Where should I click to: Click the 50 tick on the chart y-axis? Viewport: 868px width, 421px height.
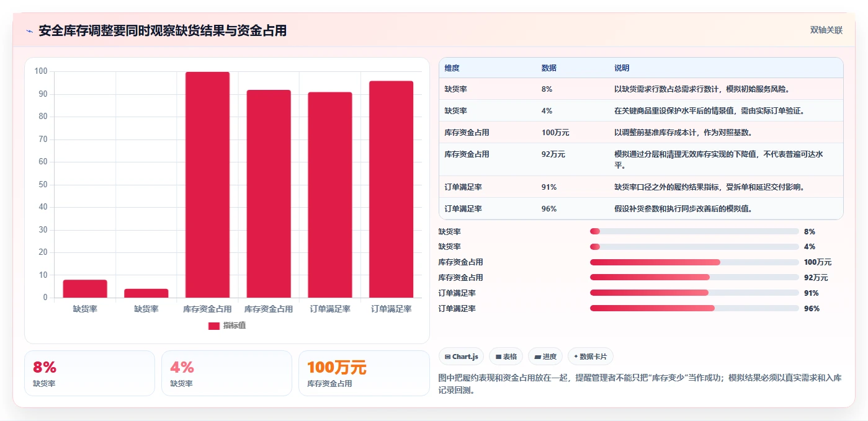click(43, 184)
